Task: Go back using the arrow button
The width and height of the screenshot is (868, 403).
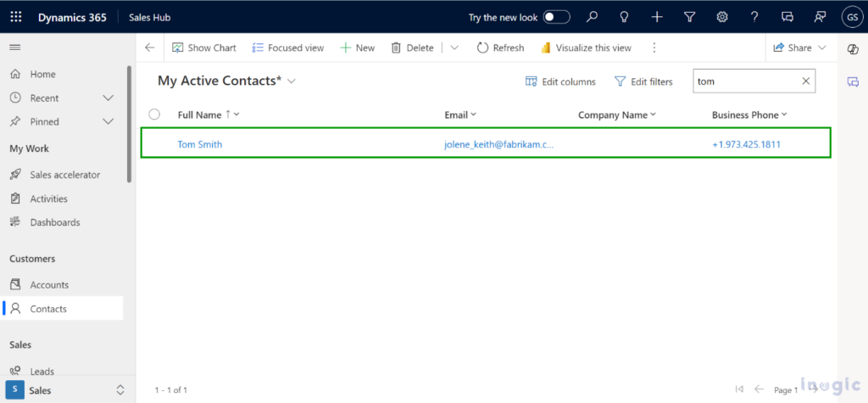Action: pos(149,48)
